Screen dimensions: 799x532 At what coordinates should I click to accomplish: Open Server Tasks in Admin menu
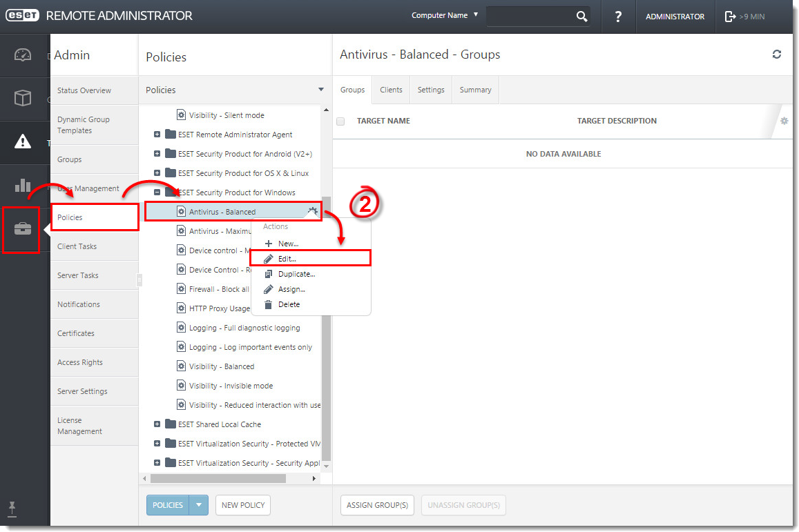[95, 275]
